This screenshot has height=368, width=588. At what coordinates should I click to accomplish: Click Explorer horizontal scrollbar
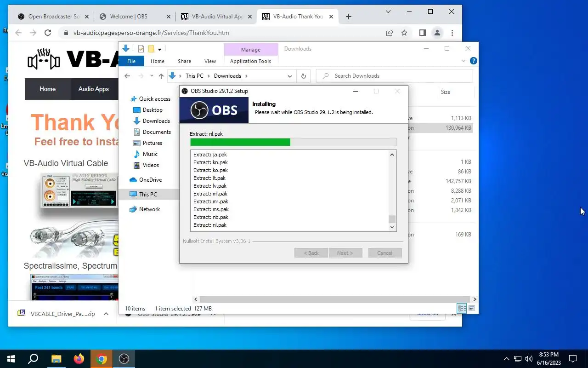(335, 299)
